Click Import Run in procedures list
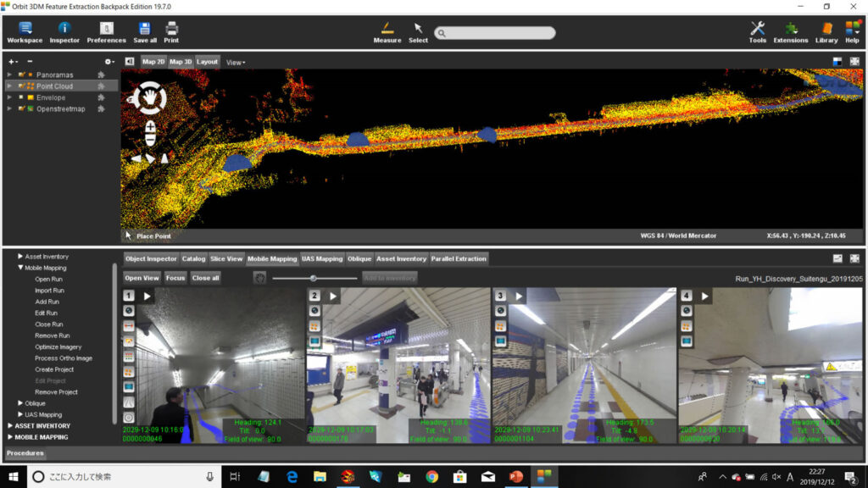The height and width of the screenshot is (488, 868). click(49, 291)
